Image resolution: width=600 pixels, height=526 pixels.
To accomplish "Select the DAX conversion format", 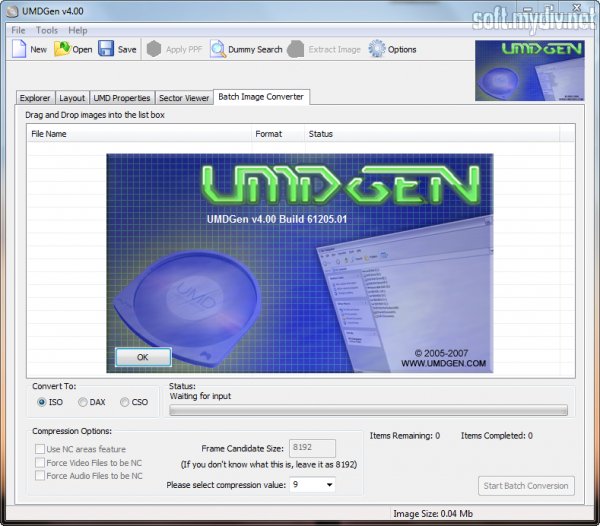I will click(83, 402).
